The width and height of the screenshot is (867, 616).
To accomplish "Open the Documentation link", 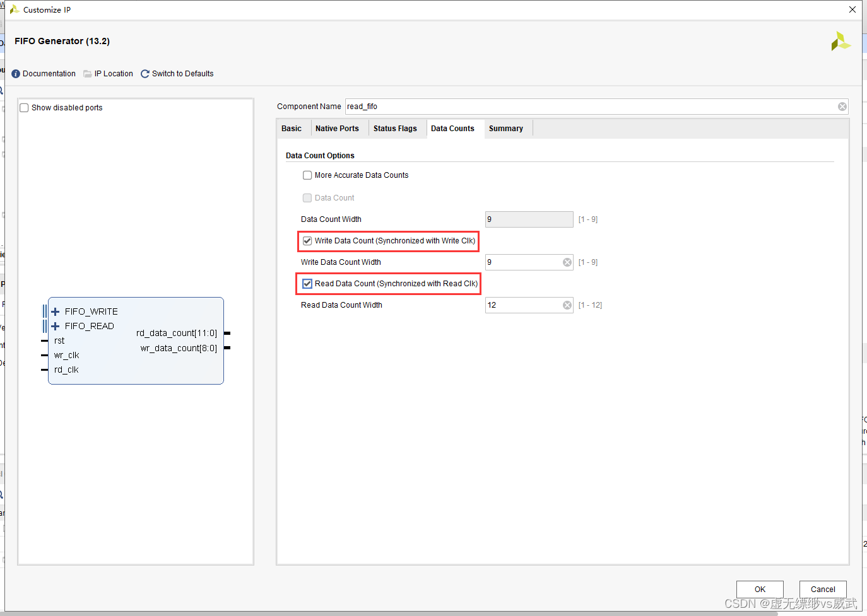I will point(49,74).
